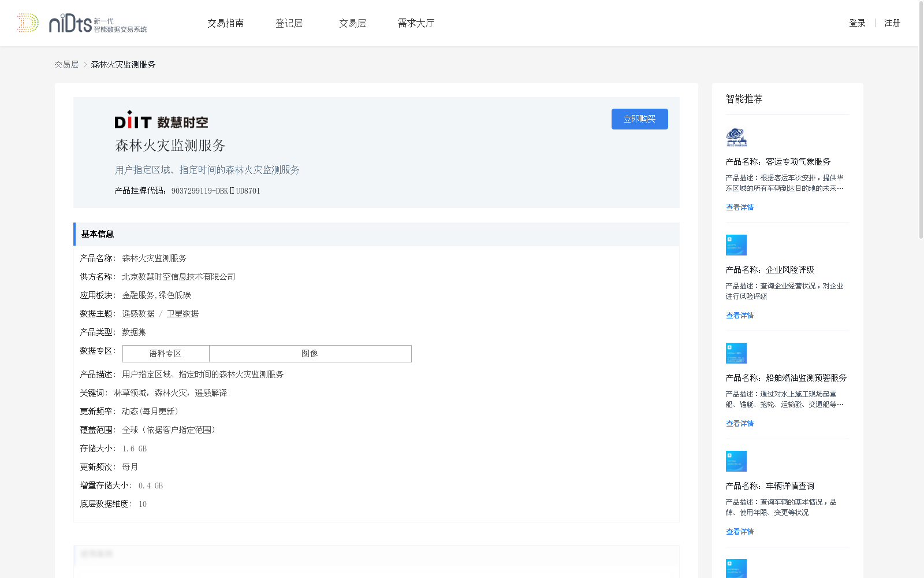The height and width of the screenshot is (578, 924).
Task: Open product 船舶燃油监测预警服务
Action: pyautogui.click(x=786, y=378)
